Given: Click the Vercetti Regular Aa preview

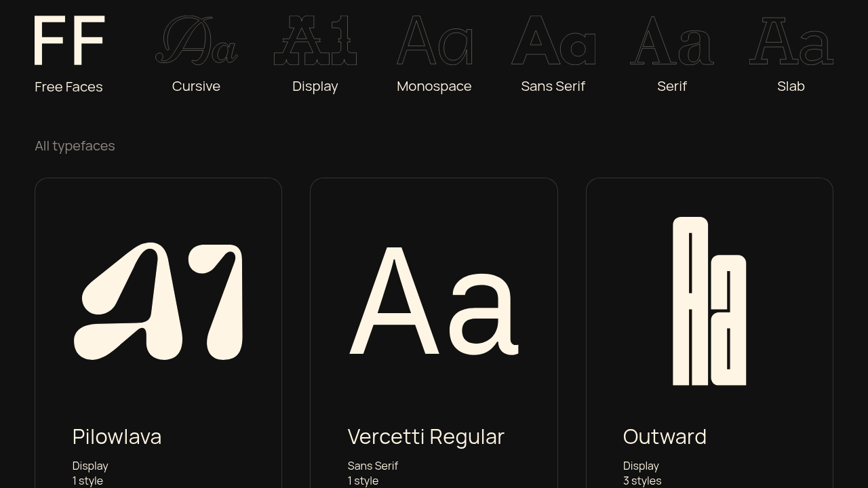Looking at the screenshot, I should click(434, 302).
